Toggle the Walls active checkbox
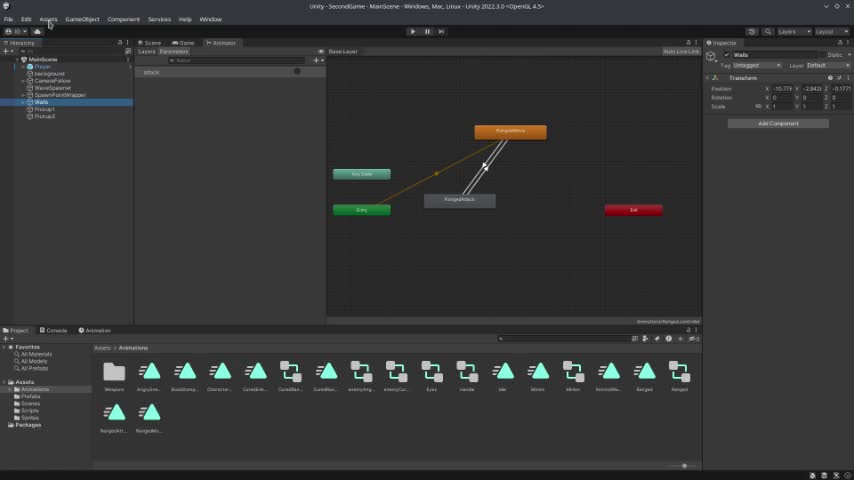The width and height of the screenshot is (854, 480). click(x=727, y=55)
